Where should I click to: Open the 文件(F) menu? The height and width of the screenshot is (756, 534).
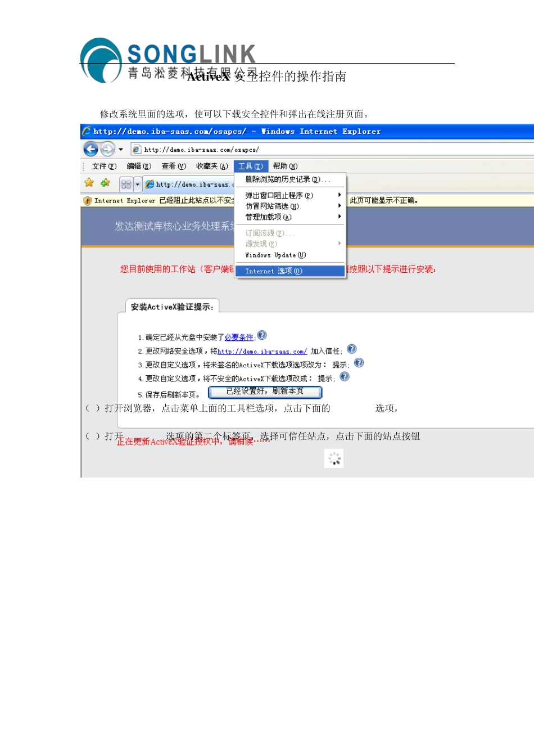[104, 166]
